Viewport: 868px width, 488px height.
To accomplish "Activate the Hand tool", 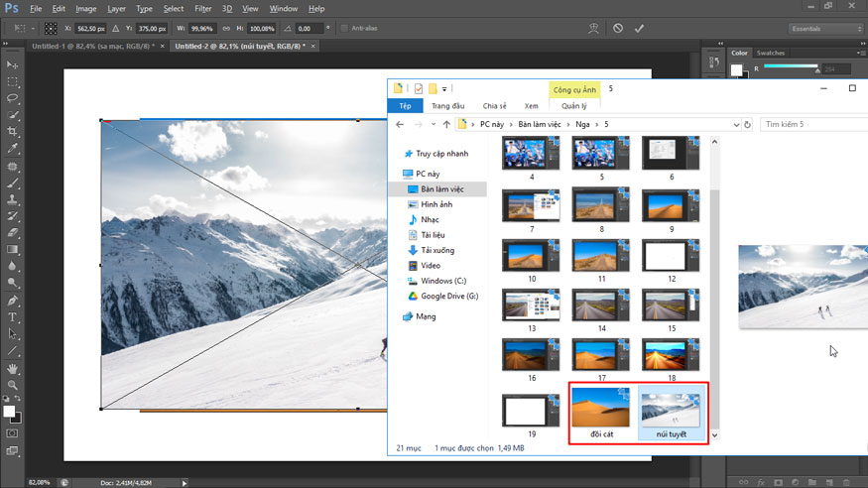I will (13, 368).
